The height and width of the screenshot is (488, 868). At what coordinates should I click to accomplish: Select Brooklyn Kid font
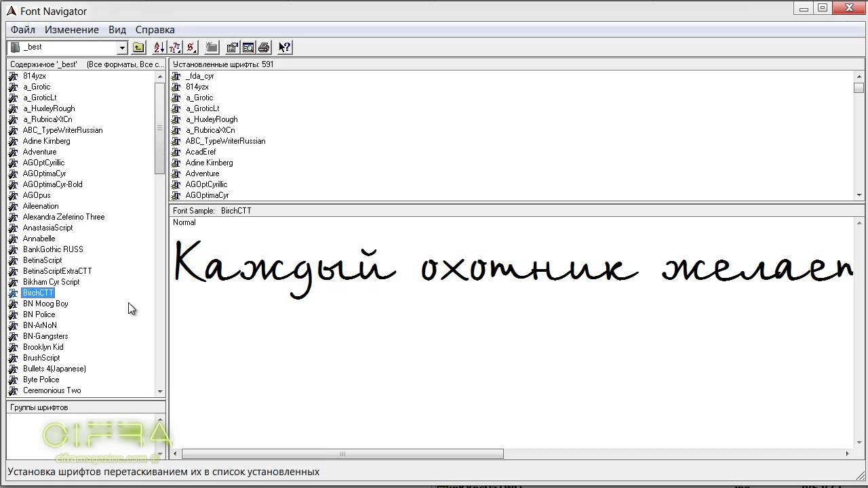(x=43, y=347)
